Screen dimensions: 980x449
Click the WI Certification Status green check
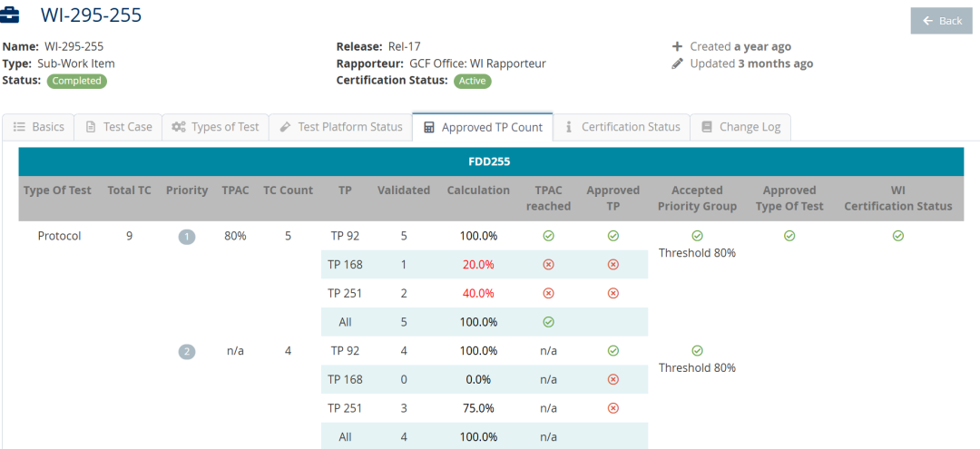click(x=898, y=236)
